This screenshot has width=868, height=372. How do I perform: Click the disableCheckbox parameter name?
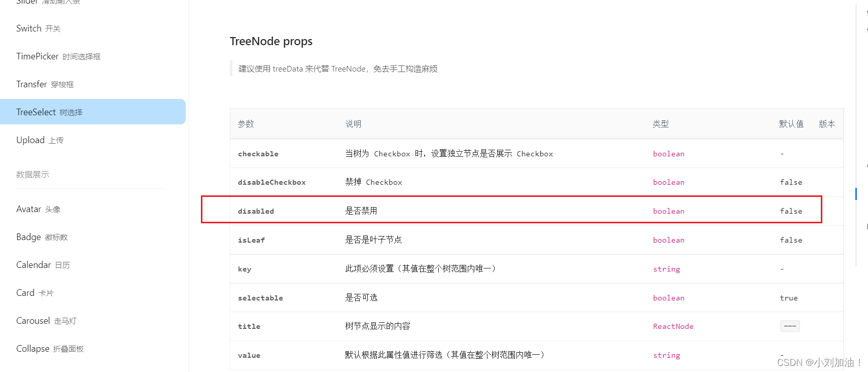coord(272,182)
